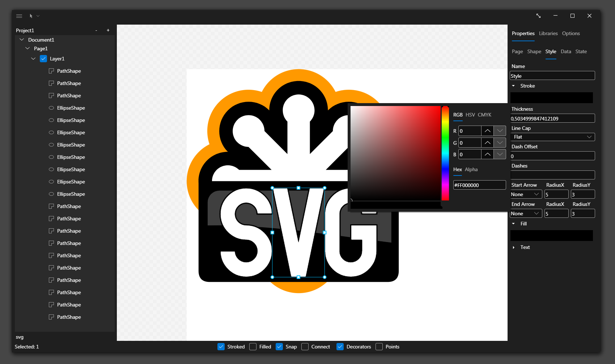Maximize the application window
The image size is (615, 364).
(x=572, y=16)
